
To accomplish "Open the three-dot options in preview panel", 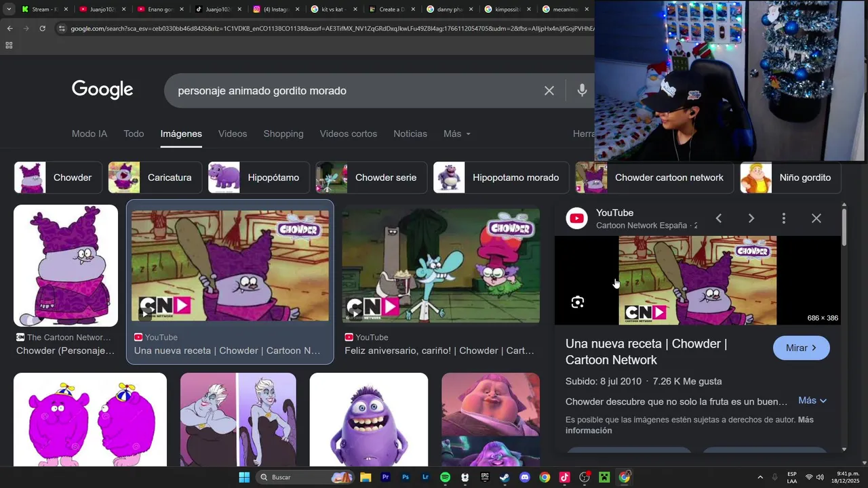I will [x=784, y=218].
